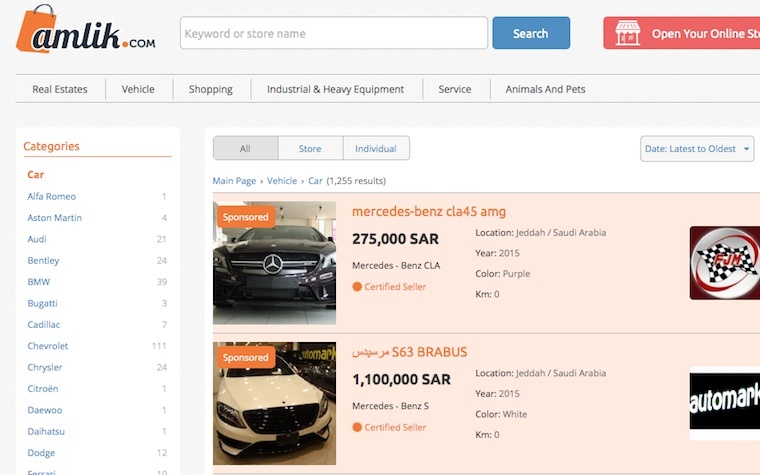
Task: Click the blue Search button
Action: click(531, 33)
